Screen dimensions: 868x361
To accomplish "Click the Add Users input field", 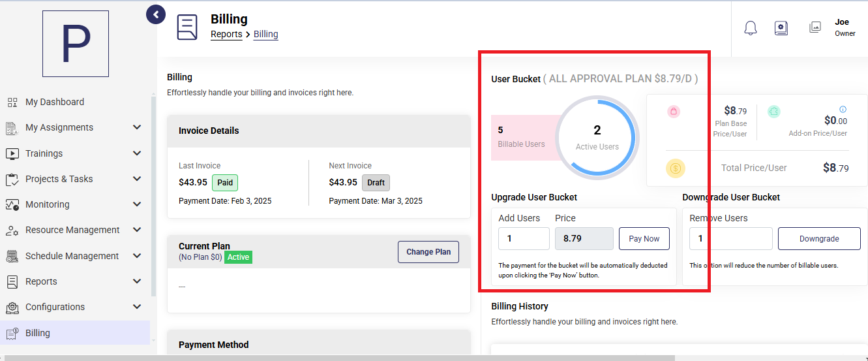I will [524, 238].
